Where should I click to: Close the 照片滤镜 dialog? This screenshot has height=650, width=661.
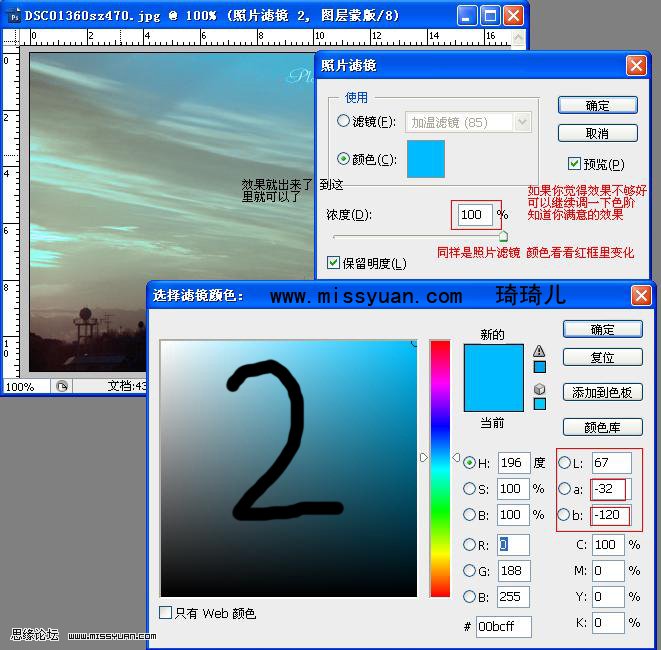click(x=636, y=66)
